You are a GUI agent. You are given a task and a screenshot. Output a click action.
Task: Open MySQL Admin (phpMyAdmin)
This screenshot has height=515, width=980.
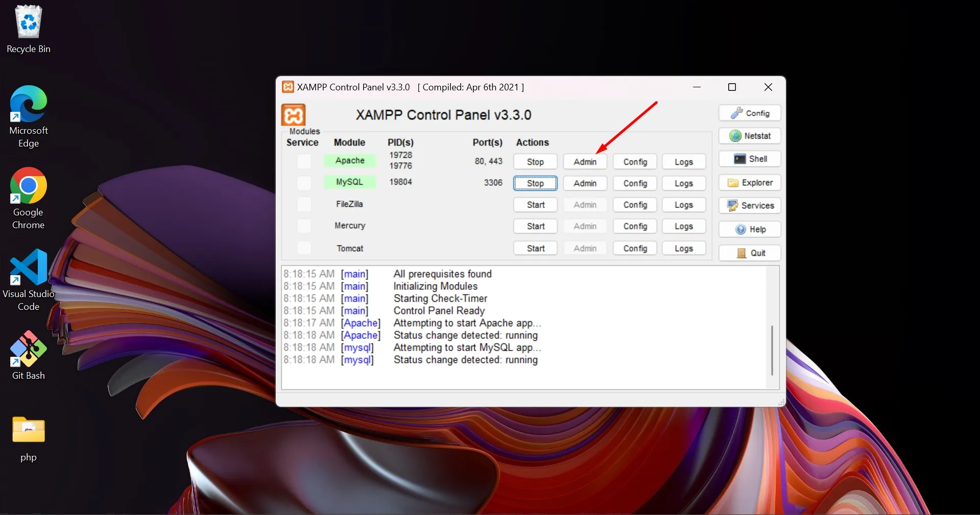click(x=585, y=183)
